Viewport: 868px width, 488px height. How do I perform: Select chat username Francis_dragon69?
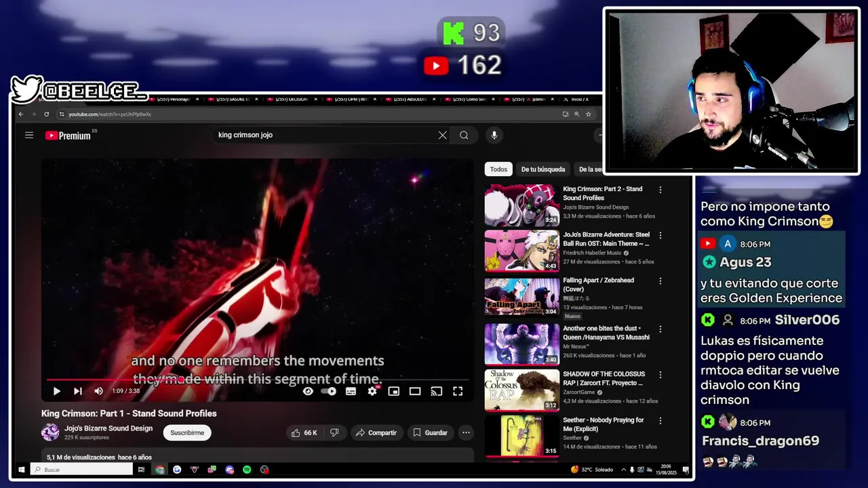pyautogui.click(x=760, y=441)
